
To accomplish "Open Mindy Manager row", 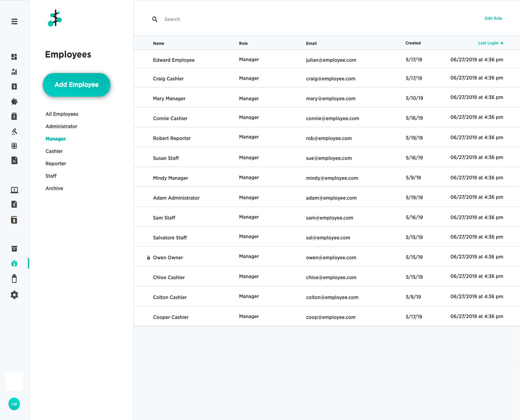I will point(326,177).
